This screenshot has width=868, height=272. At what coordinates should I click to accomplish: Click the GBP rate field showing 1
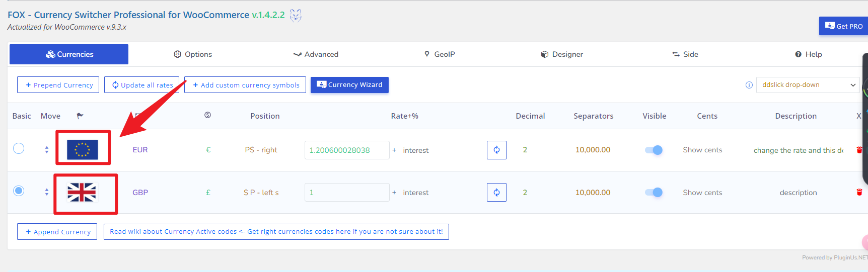[x=347, y=193]
